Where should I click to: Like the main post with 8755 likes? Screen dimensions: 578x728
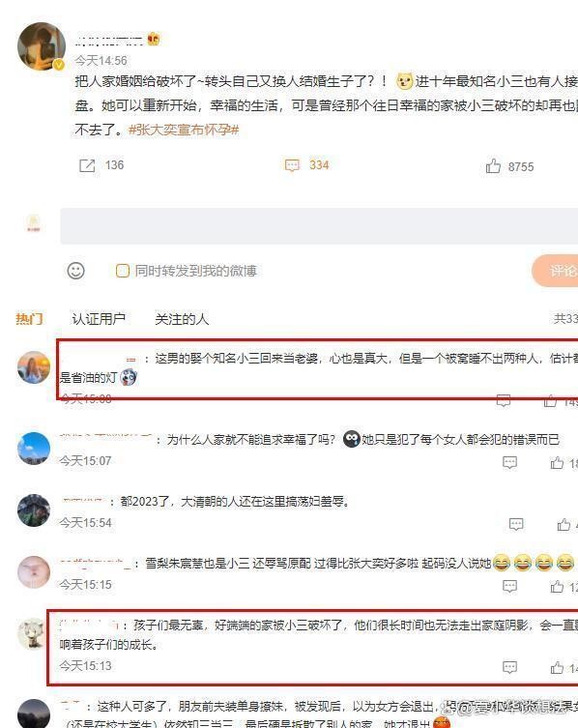point(493,165)
